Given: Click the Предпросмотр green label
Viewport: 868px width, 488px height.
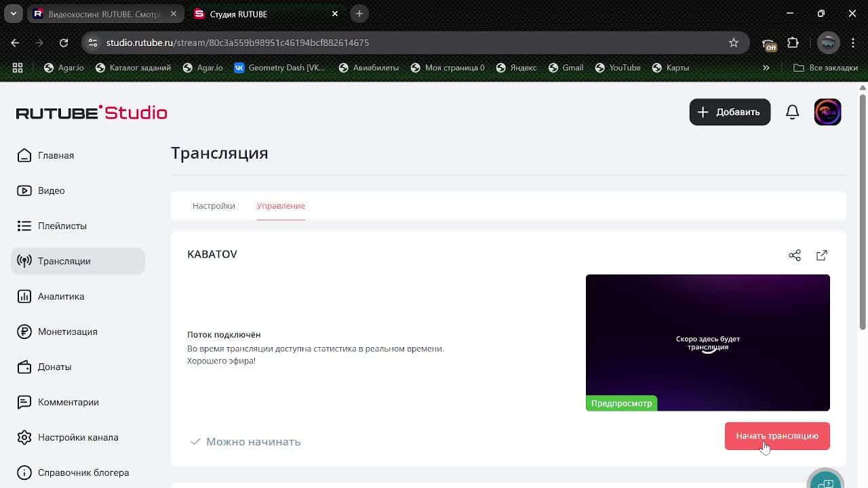Looking at the screenshot, I should [x=621, y=403].
